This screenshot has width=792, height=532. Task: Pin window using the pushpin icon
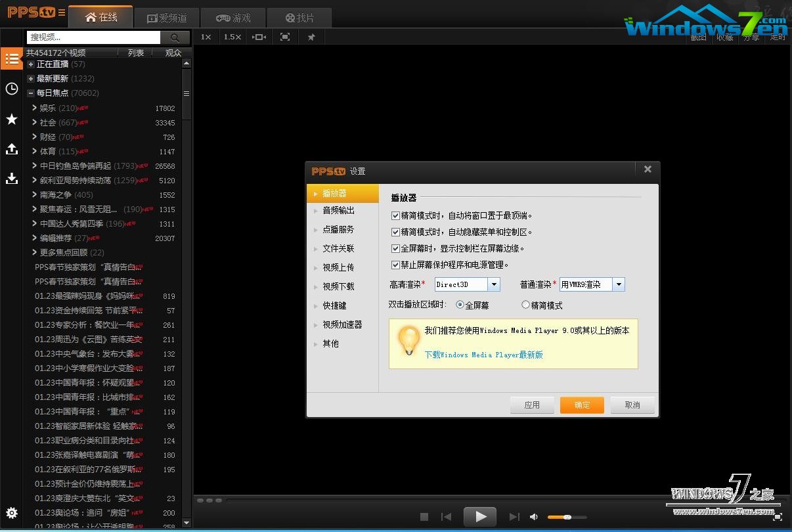pos(311,37)
